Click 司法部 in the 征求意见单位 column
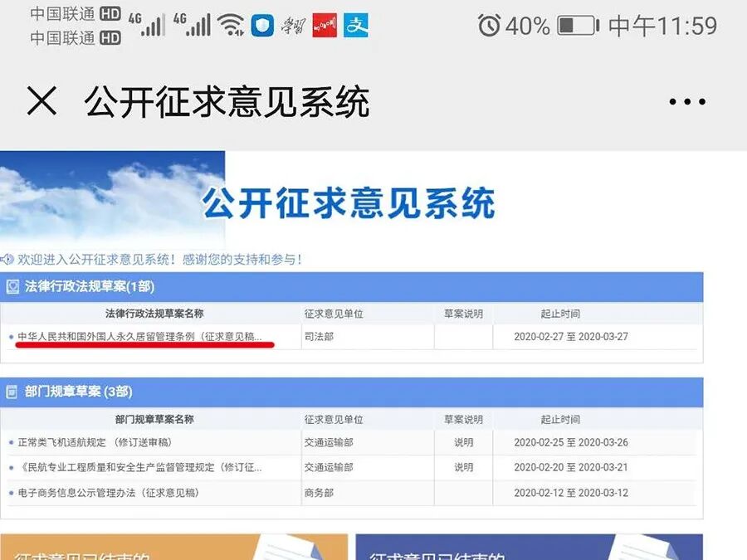Screen dimensions: 747x560 [x=320, y=337]
